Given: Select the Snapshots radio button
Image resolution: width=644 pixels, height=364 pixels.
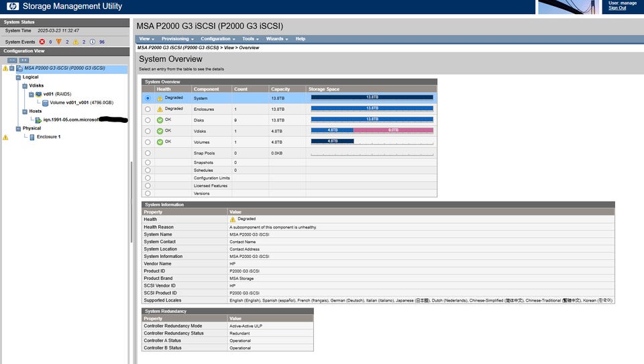Looking at the screenshot, I should click(148, 163).
